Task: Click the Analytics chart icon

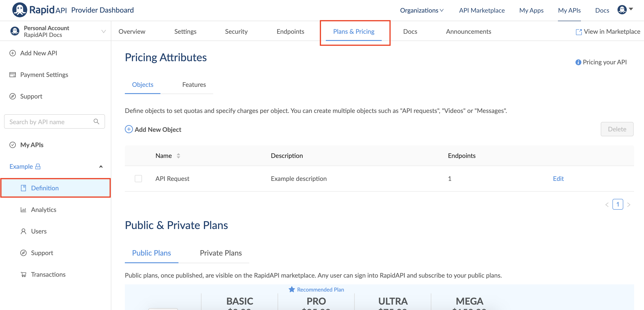Action: [23, 210]
